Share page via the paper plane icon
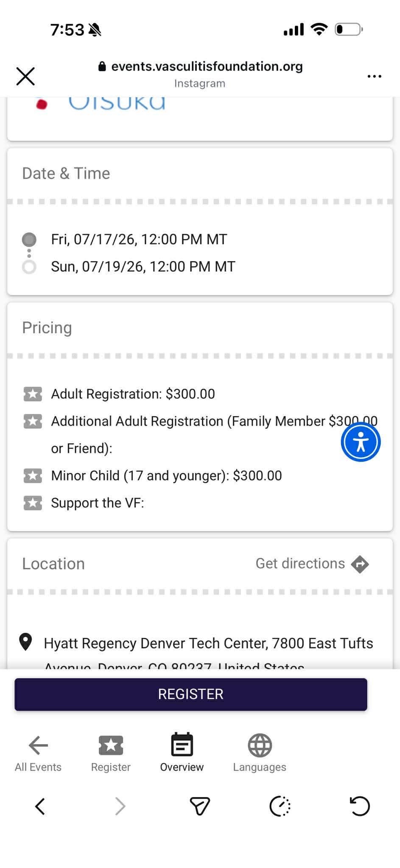 [x=200, y=806]
